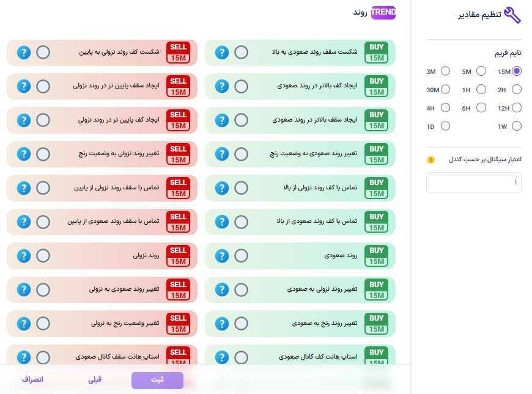
Task: Open help icon for SELL شکست کف روند نزولی
Action: pyautogui.click(x=24, y=53)
